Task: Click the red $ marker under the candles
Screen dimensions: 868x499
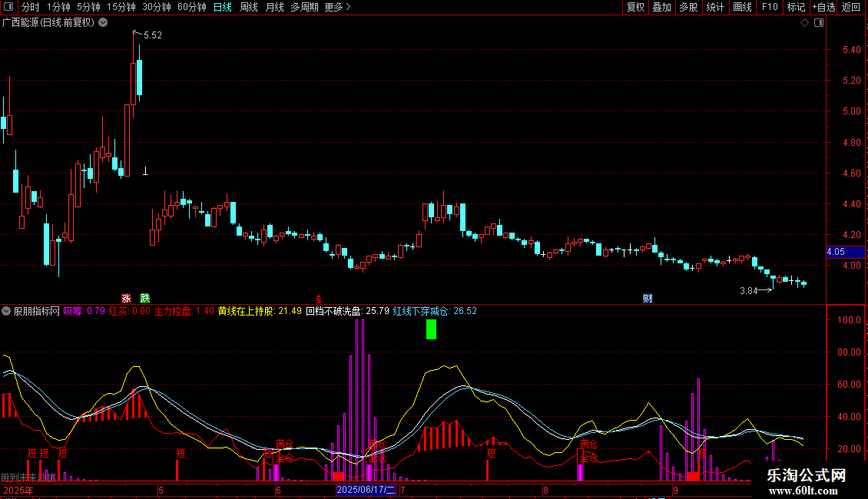Action: (318, 298)
